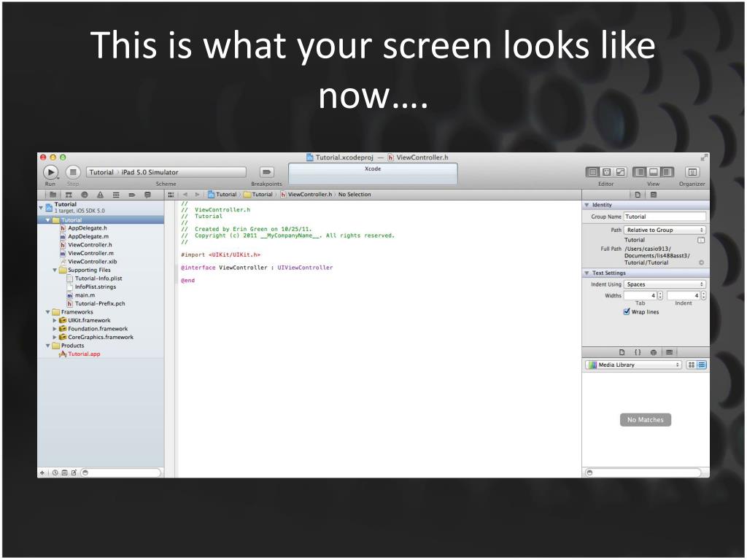The width and height of the screenshot is (747, 560).
Task: Show the Search navigator
Action: pyautogui.click(x=85, y=195)
